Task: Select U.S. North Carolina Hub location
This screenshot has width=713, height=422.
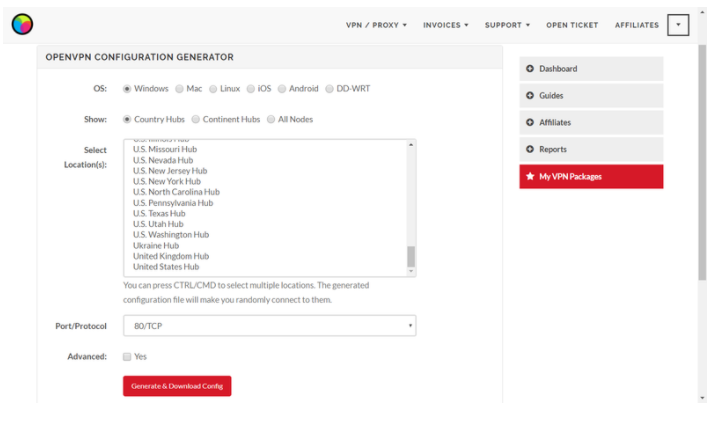Action: click(x=176, y=192)
